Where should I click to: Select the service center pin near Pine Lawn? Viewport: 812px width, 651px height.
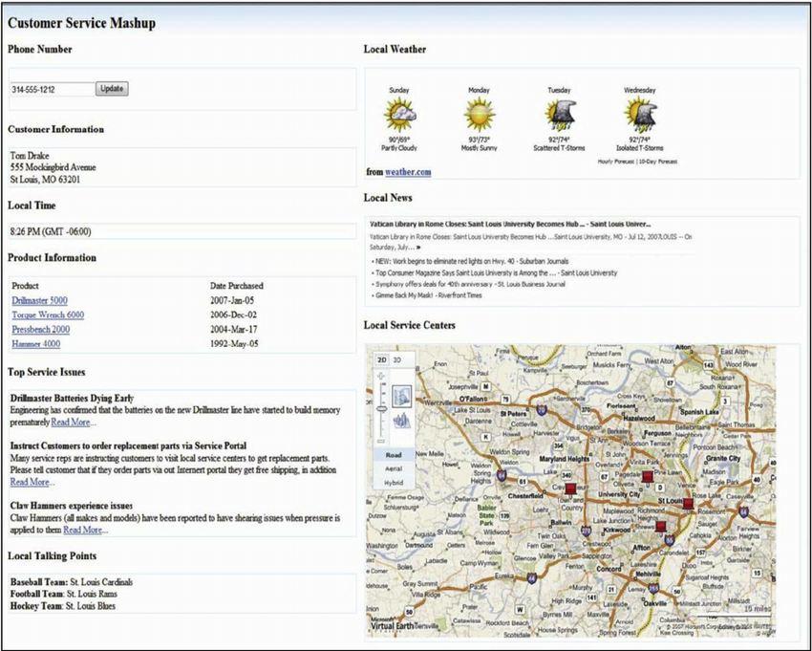pyautogui.click(x=648, y=476)
